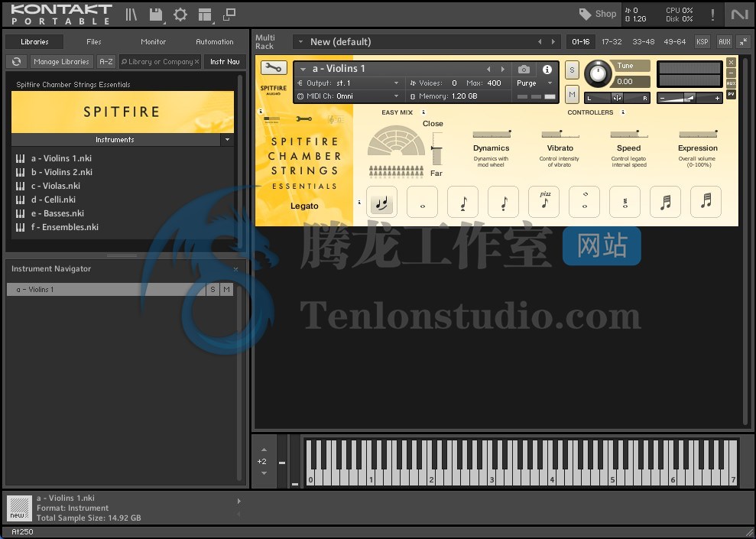Switch to the Libraries tab
The width and height of the screenshot is (756, 539).
(x=34, y=41)
